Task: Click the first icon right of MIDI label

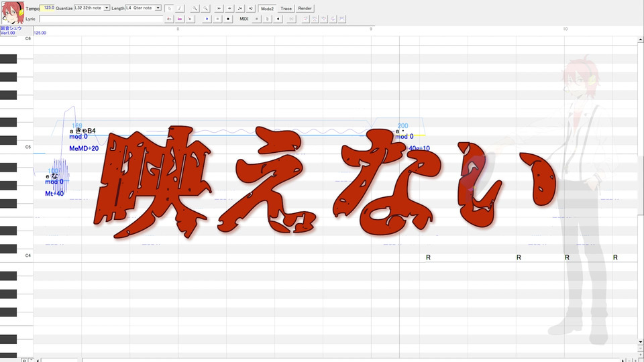Action: 257,19
